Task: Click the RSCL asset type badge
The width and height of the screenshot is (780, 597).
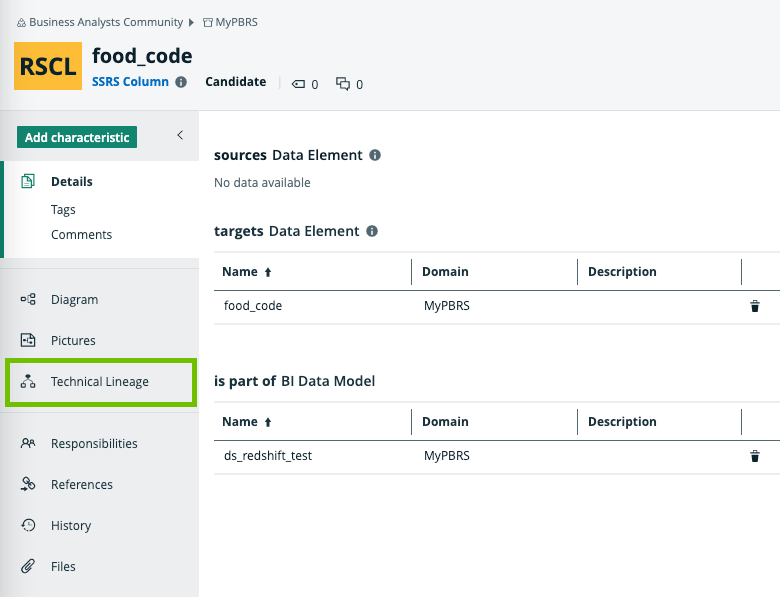Action: [x=48, y=66]
